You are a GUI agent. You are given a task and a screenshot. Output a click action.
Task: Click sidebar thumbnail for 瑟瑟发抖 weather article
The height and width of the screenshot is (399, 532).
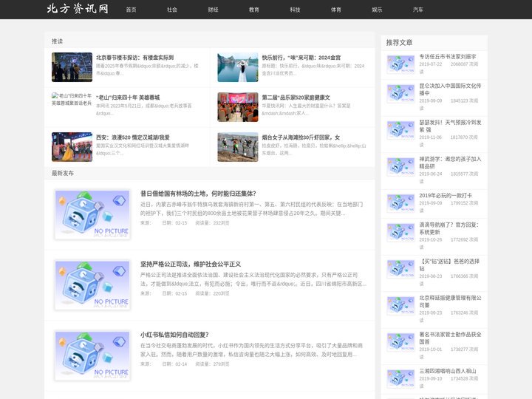[400, 130]
